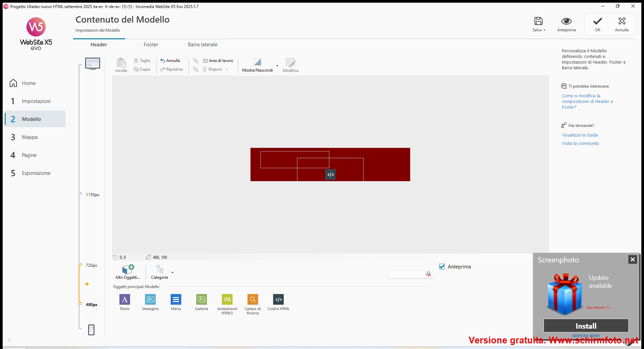Add the Campo di Ricerca object

pyautogui.click(x=253, y=299)
